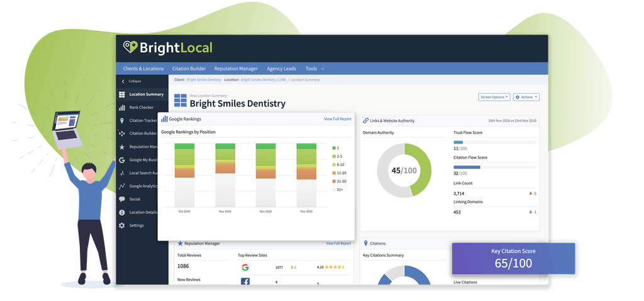Screen dimensions: 644x301
Task: Click the Linking Domains value 453
Action: coord(457,212)
